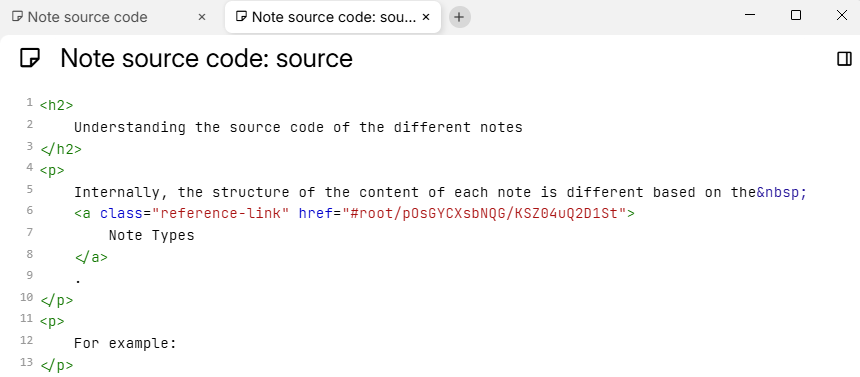This screenshot has width=860, height=377.
Task: Maximize the application window
Action: pos(796,15)
